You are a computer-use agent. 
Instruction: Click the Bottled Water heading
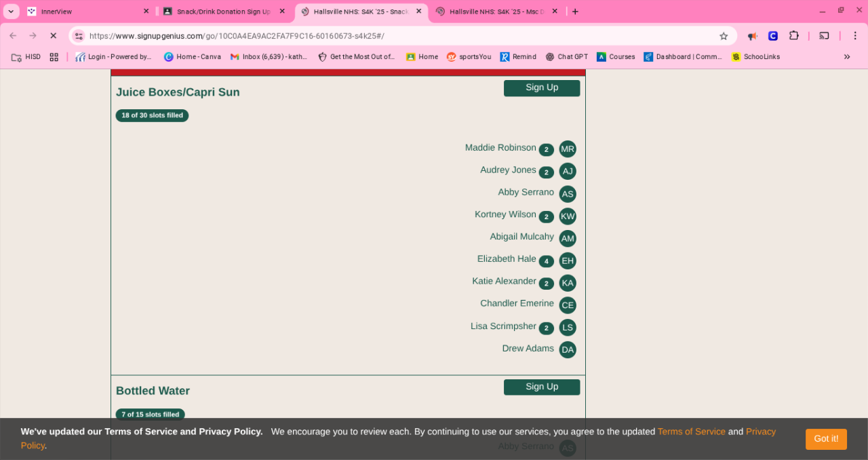click(153, 391)
